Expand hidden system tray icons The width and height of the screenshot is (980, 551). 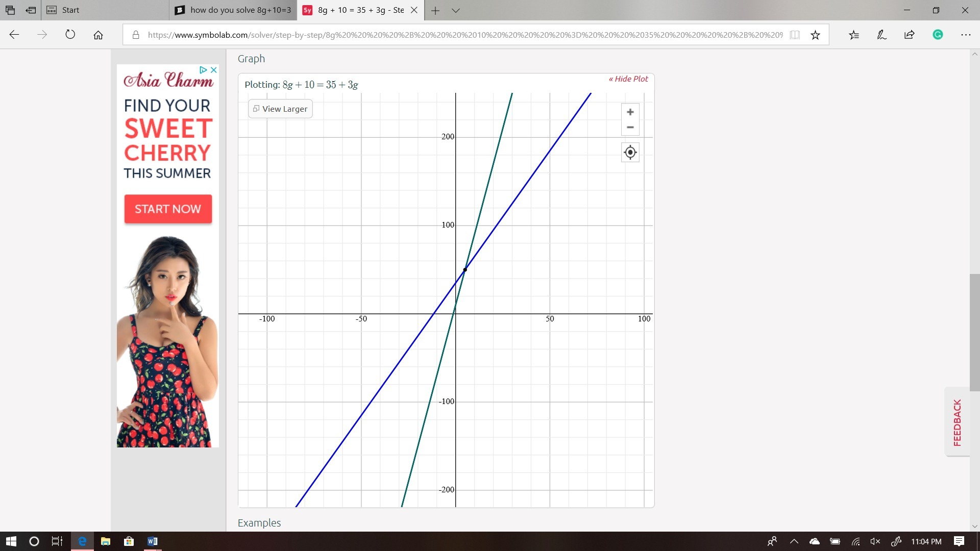pos(794,541)
